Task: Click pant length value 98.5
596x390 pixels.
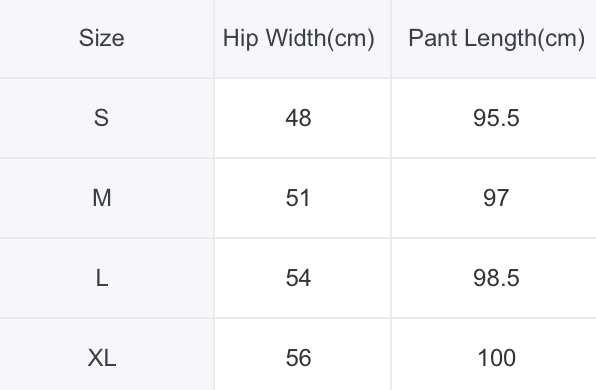Action: click(x=496, y=277)
